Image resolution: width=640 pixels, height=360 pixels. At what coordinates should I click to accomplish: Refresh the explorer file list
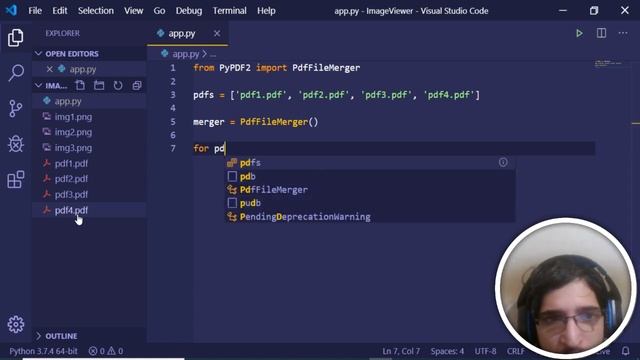tap(118, 85)
